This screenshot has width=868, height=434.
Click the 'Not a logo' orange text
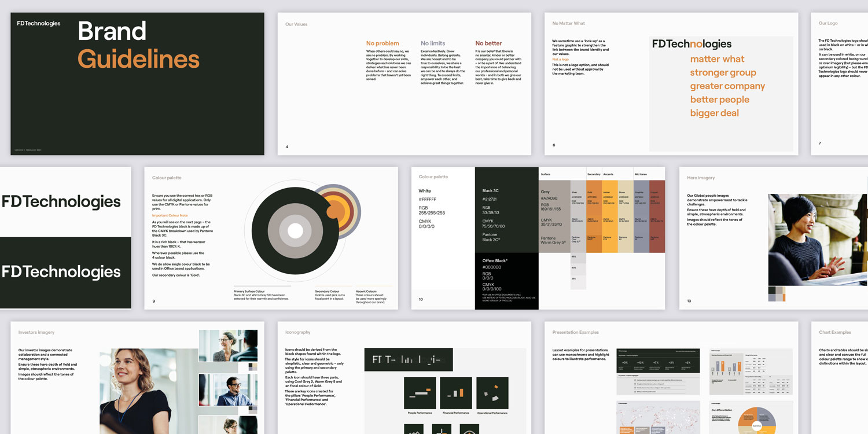[x=560, y=60]
